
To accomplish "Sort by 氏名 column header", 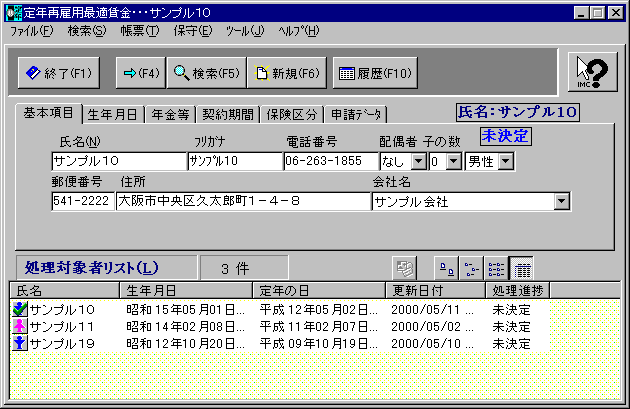I will [x=64, y=290].
